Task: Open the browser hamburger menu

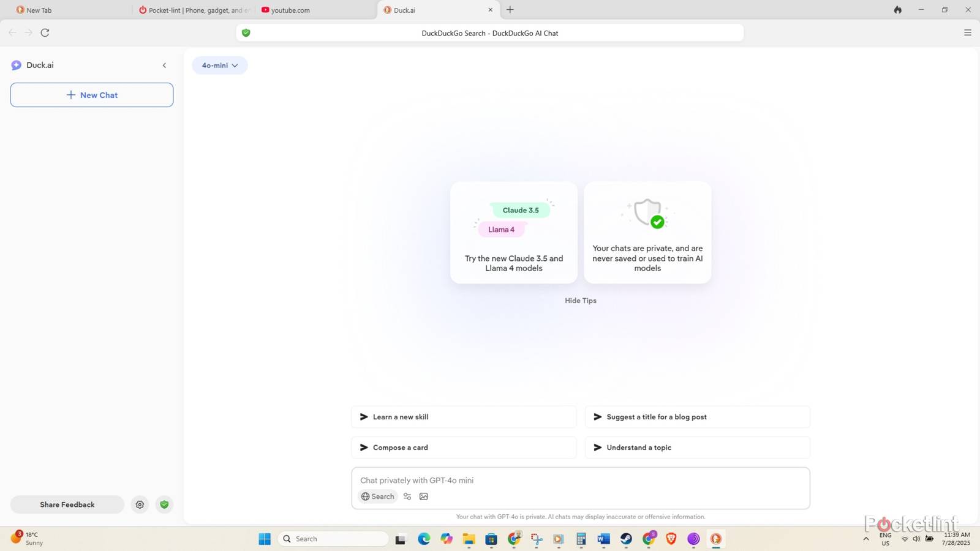Action: click(968, 33)
